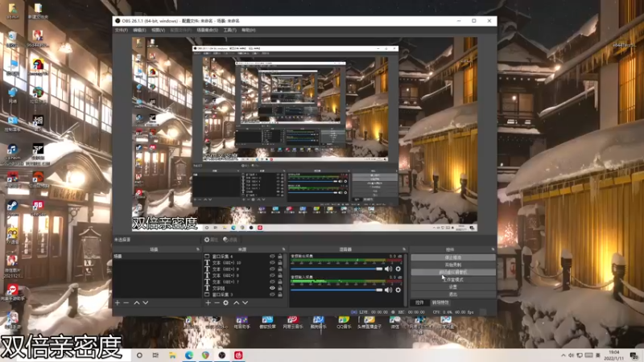This screenshot has height=362, width=644.
Task: Open settings gear of second mixer channel
Action: click(398, 290)
